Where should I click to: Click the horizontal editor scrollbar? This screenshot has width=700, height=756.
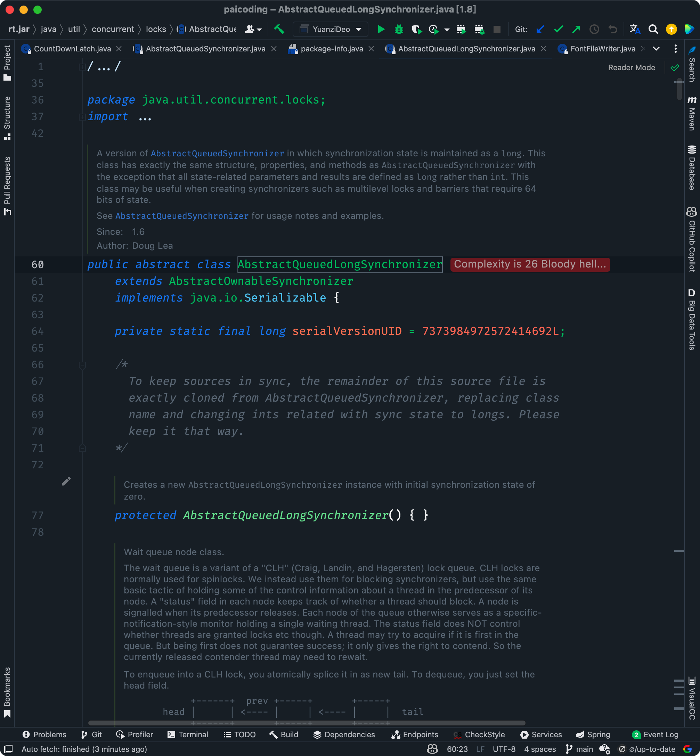coord(307,723)
